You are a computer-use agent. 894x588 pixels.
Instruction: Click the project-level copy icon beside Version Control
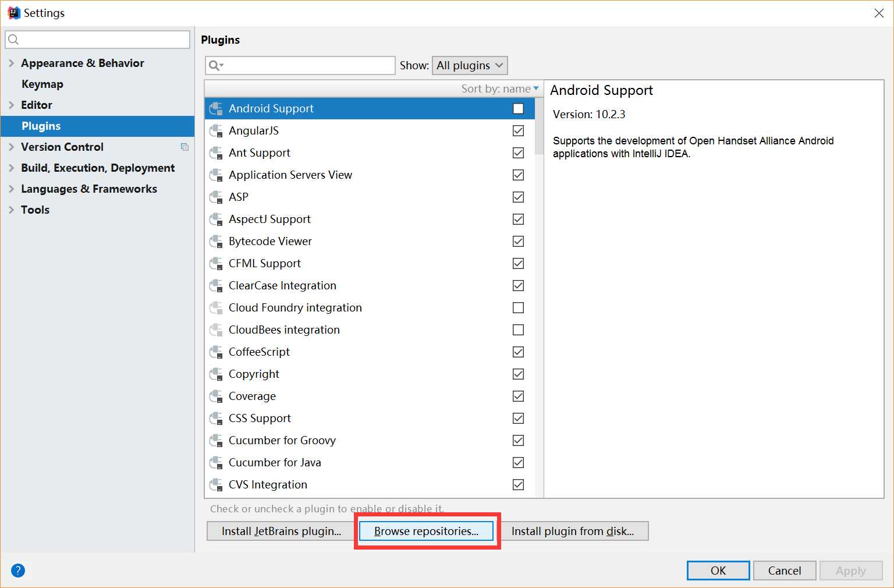tap(185, 147)
